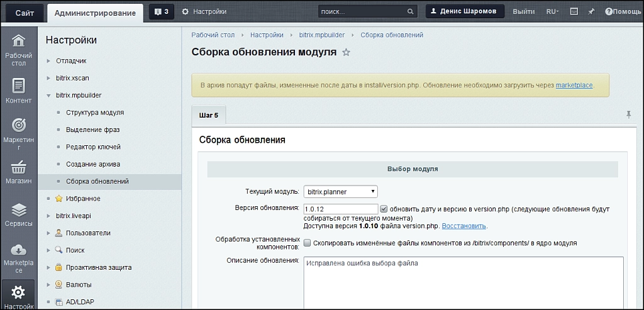Screen dimensions: 644x310
Task: Open the Текущий модуль dropdown bitrix.planner
Action: click(340, 192)
